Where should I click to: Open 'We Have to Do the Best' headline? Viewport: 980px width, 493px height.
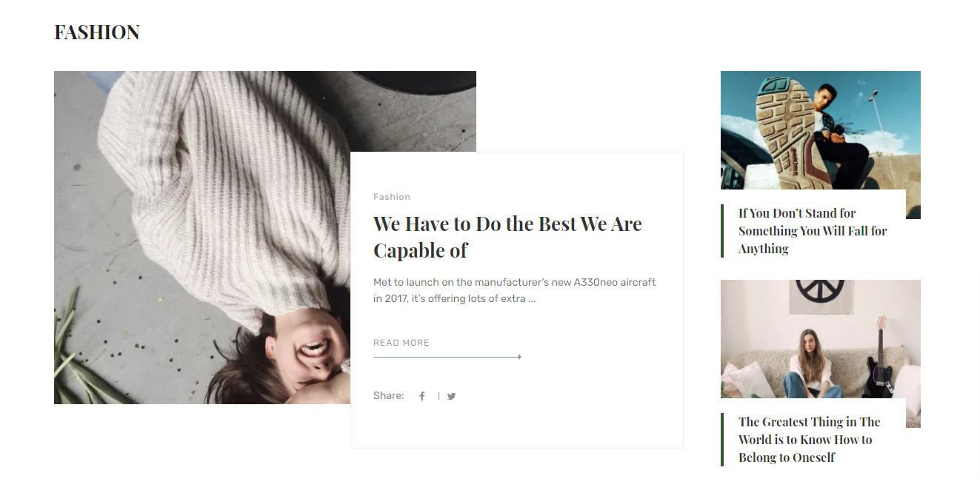pos(507,237)
